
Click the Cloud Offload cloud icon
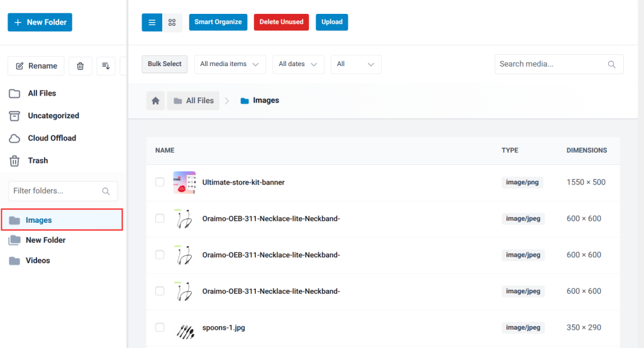pyautogui.click(x=14, y=138)
